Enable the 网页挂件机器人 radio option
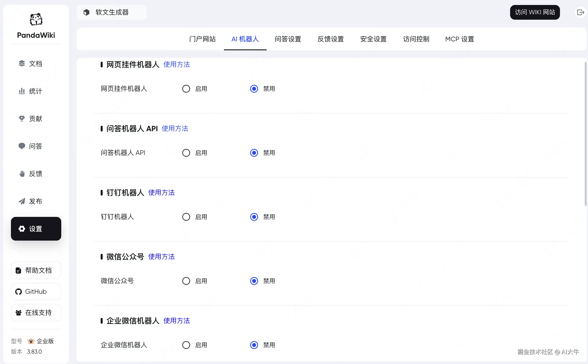This screenshot has width=588, height=364. (186, 89)
